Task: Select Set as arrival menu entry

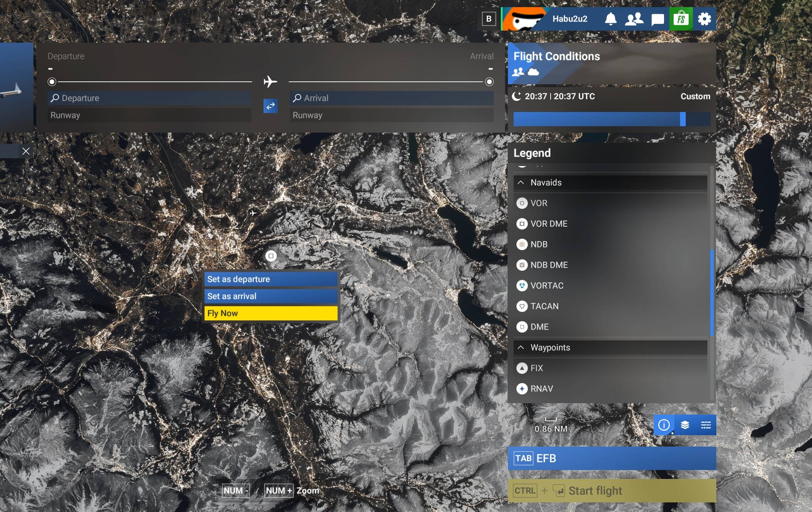Action: tap(270, 296)
